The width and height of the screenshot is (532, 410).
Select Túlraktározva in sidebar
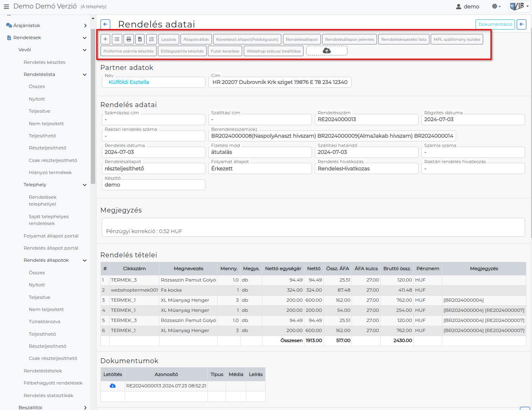pos(44,322)
